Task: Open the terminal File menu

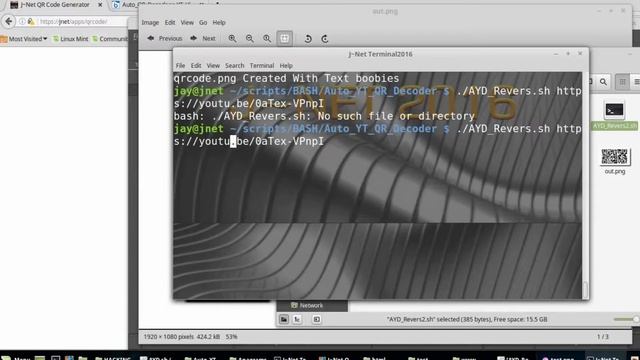Action: pos(180,65)
